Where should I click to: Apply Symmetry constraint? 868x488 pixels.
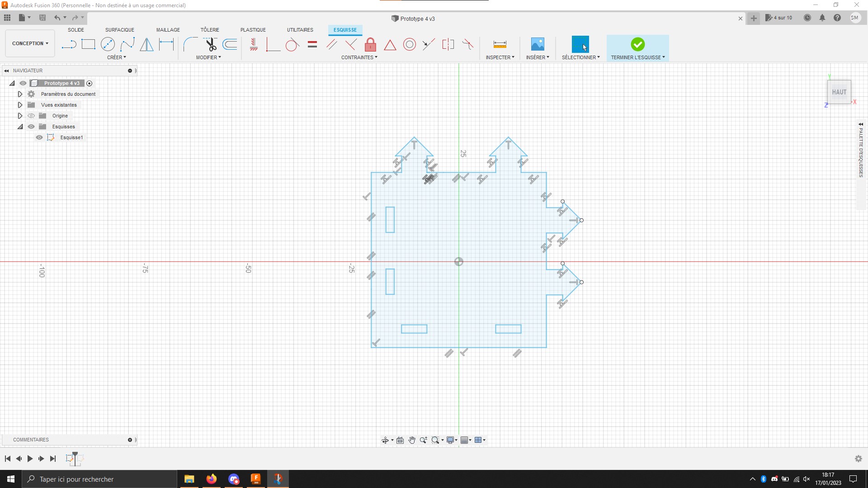click(448, 44)
